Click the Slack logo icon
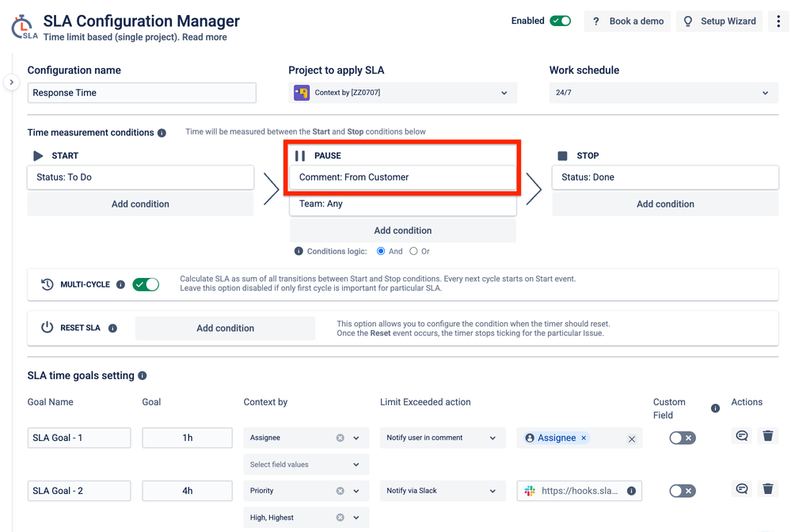The width and height of the screenshot is (791, 532). 530,491
